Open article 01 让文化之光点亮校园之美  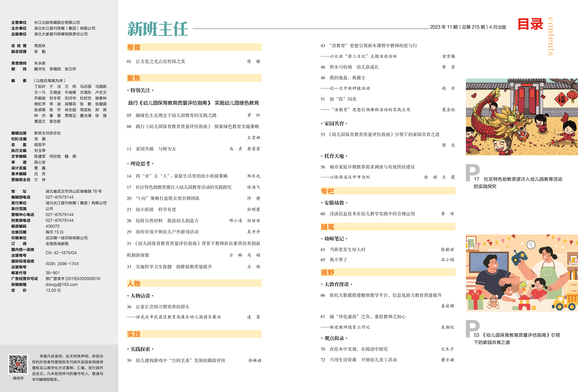point(160,61)
